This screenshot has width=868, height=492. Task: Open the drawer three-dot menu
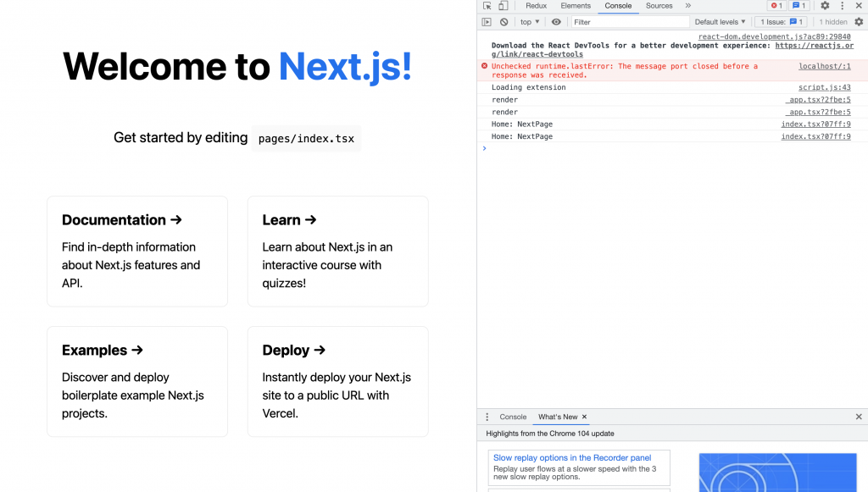click(x=487, y=417)
